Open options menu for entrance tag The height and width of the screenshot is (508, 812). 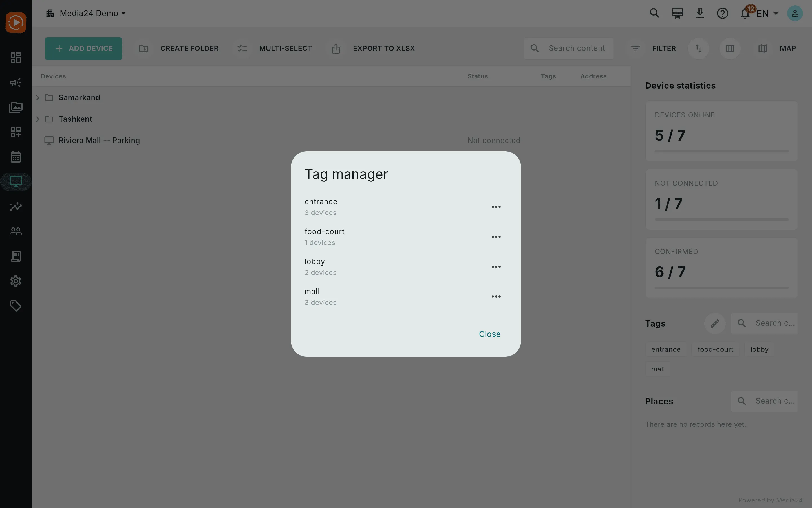[496, 207]
